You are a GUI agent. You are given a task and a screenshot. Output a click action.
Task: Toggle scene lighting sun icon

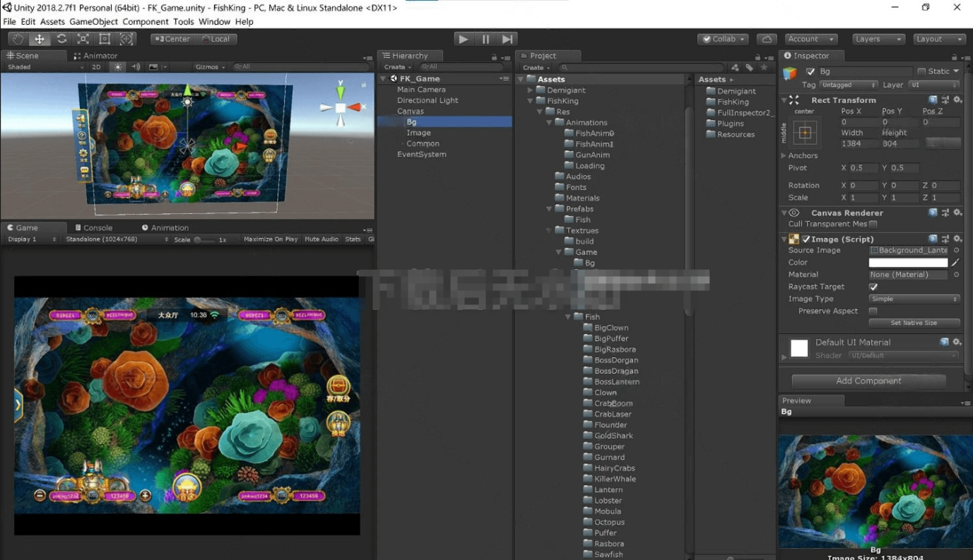coord(118,67)
